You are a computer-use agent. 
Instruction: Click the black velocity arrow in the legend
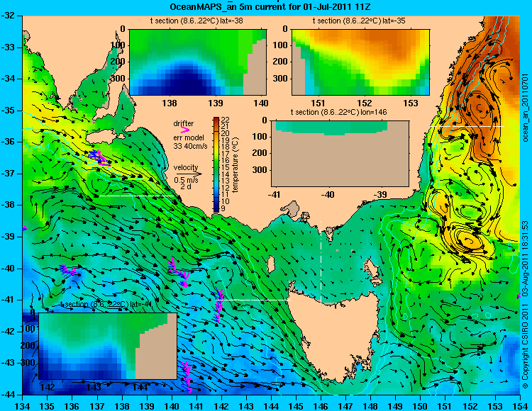point(189,174)
